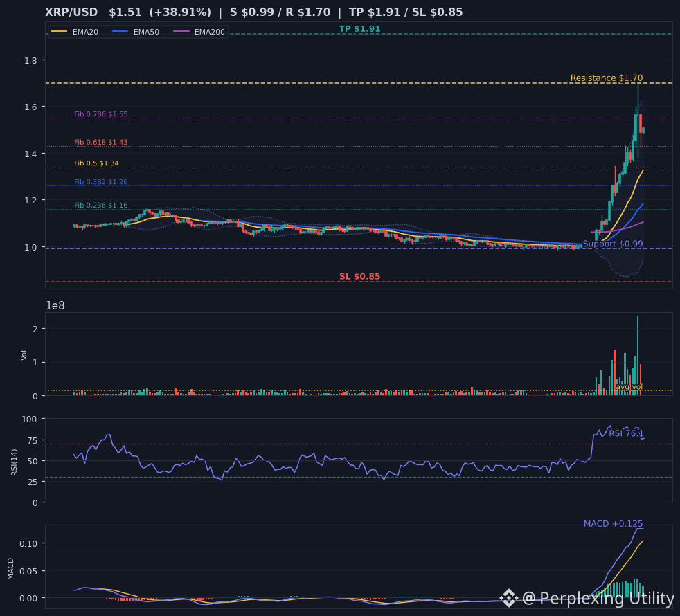Click the 1.4 price axis tick
The height and width of the screenshot is (616, 680).
30,154
